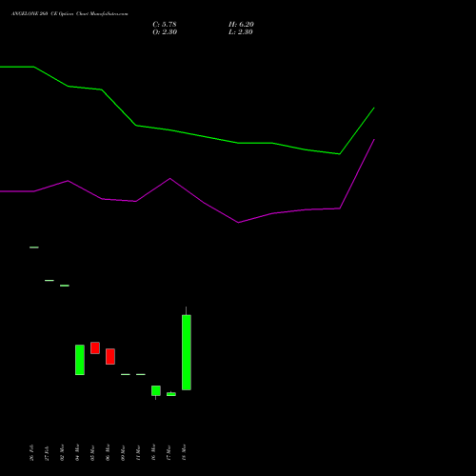Select the green candle for 04 Mar
This screenshot has width=476, height=476.
pyautogui.click(x=80, y=360)
